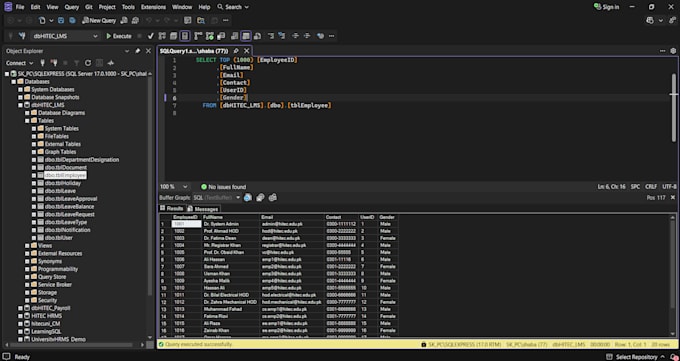Click the New Query button
Viewport: 680px width, 361px height.
99,20
